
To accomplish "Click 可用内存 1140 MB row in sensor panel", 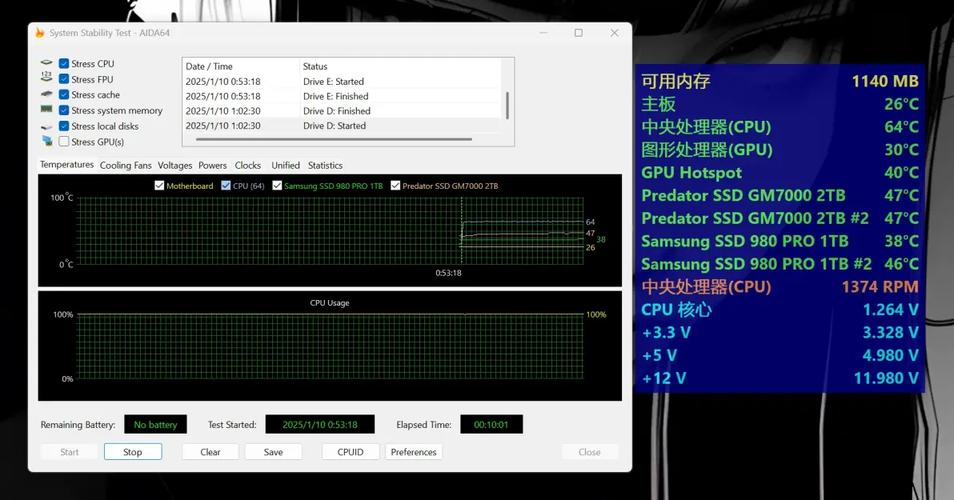I will click(779, 81).
